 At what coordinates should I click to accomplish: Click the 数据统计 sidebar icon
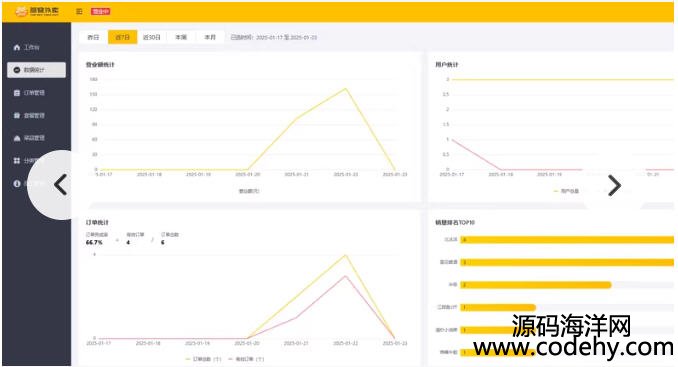(17, 70)
